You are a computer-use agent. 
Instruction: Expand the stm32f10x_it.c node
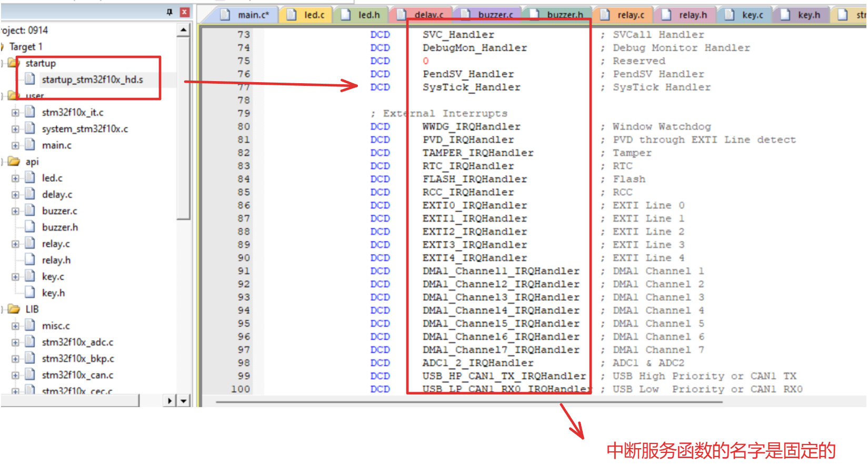coord(15,113)
